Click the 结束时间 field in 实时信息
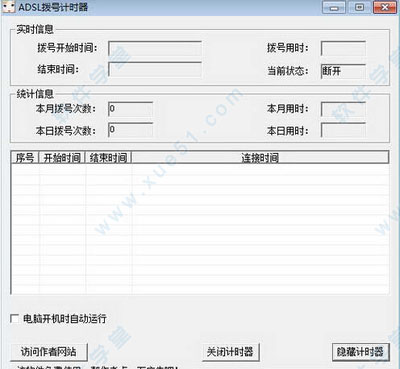Screen dimensions: 400x369 point(155,70)
